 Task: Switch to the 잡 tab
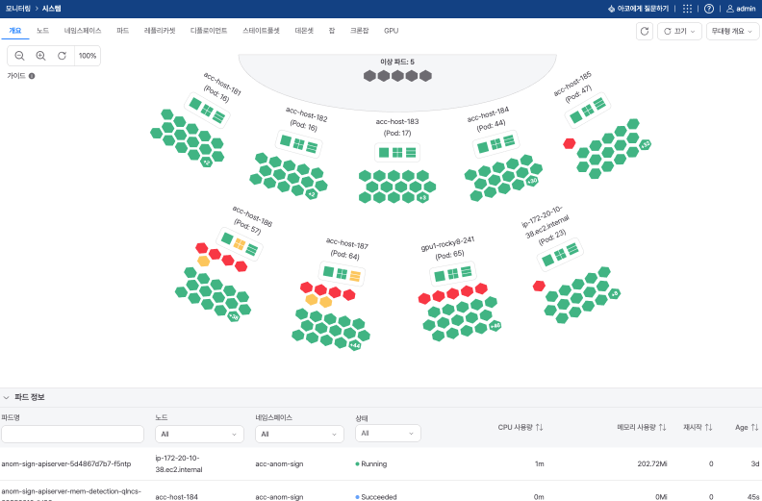point(331,31)
